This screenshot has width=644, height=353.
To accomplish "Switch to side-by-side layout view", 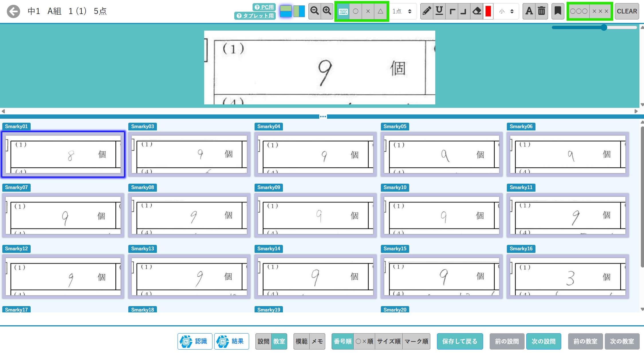I will (x=299, y=11).
